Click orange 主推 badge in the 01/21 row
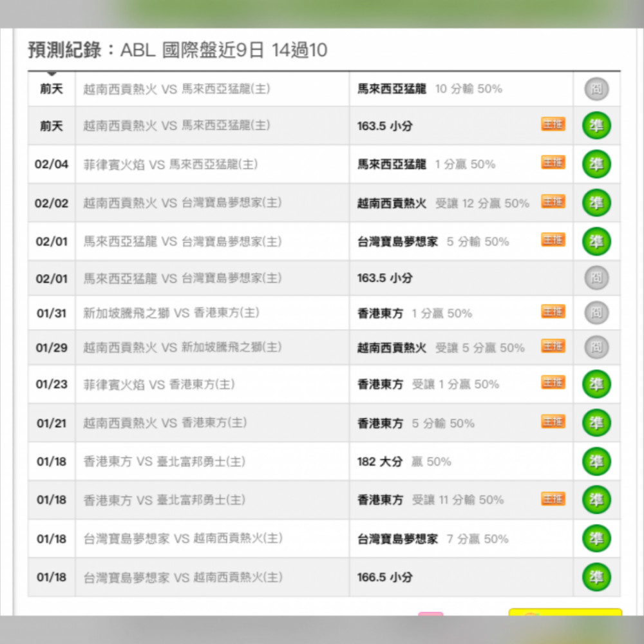The image size is (644, 644). (x=553, y=421)
